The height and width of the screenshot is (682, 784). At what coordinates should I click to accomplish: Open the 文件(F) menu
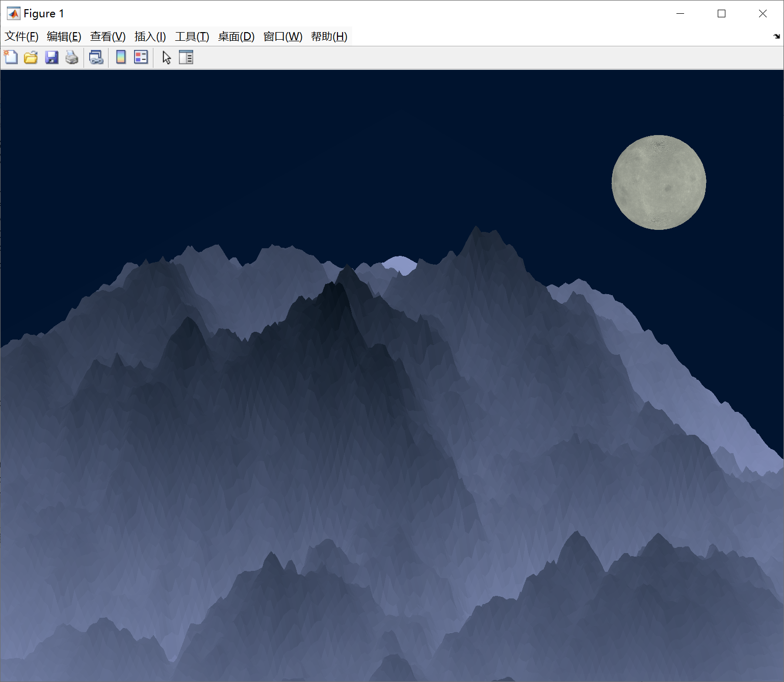[21, 37]
